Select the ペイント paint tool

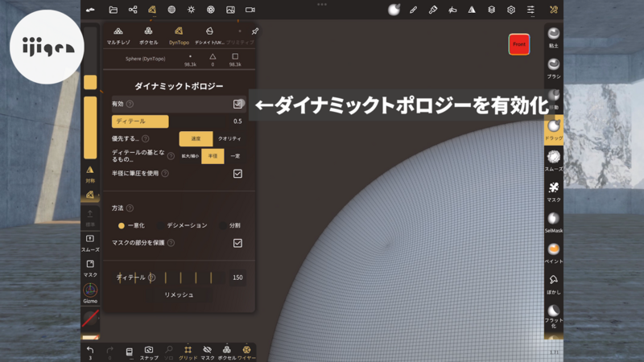click(x=554, y=253)
